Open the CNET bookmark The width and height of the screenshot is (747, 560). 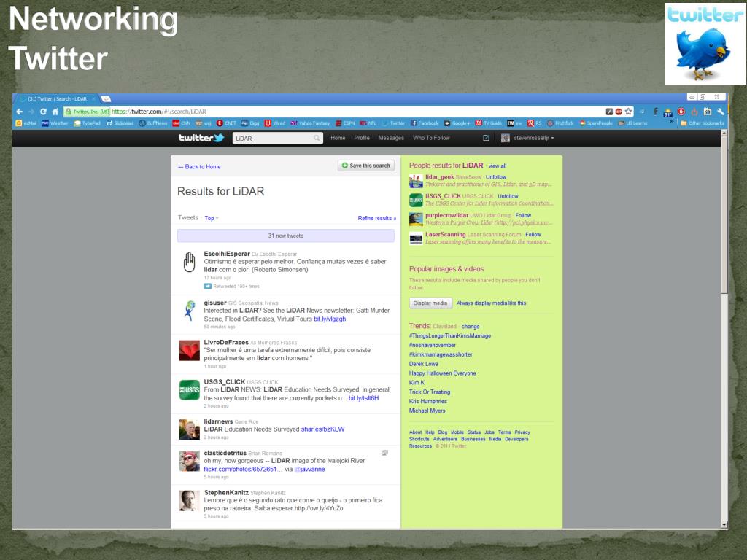click(x=226, y=123)
